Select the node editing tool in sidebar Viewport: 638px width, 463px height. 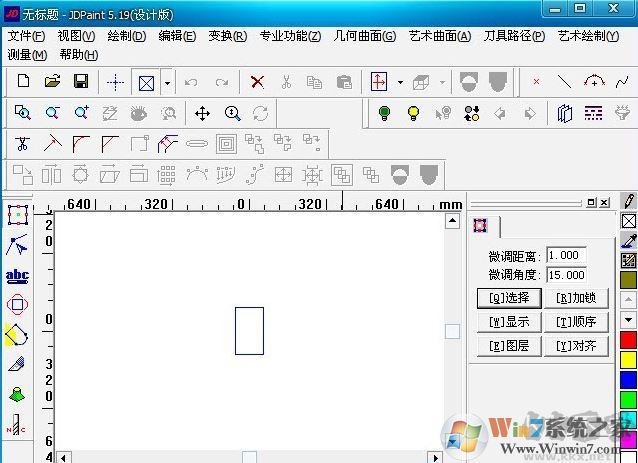(17, 245)
